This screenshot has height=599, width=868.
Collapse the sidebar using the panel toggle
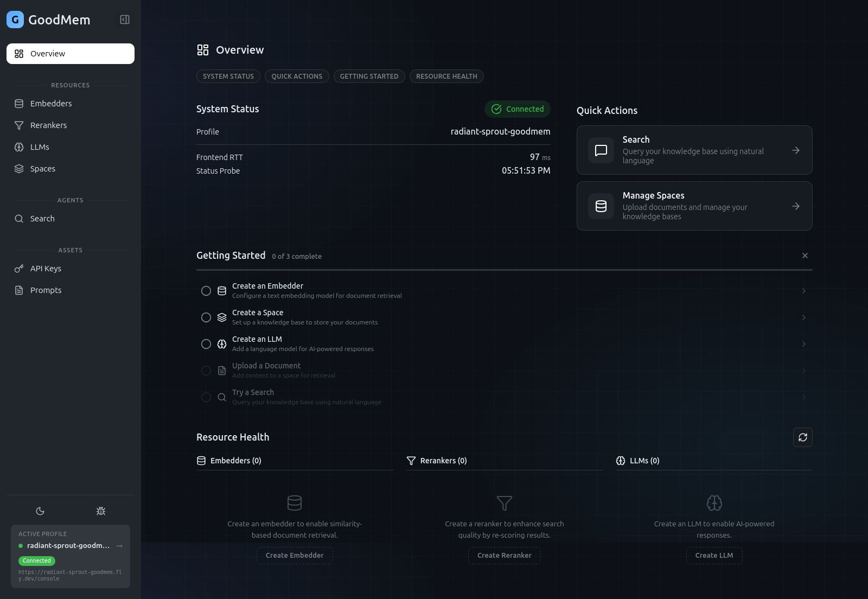click(x=125, y=20)
